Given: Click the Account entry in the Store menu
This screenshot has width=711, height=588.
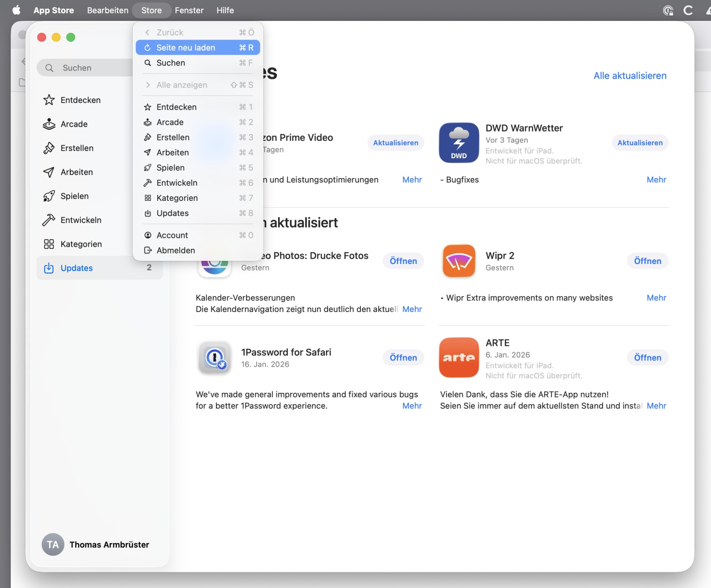Looking at the screenshot, I should 172,235.
